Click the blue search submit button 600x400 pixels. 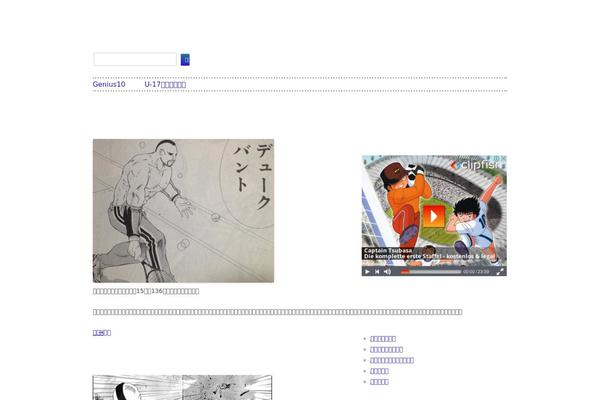[185, 60]
